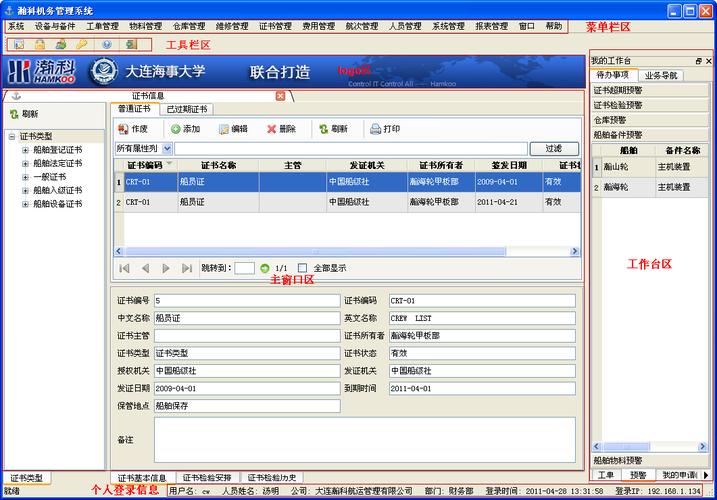Go to the last page of results
The image size is (717, 500).
point(187,269)
